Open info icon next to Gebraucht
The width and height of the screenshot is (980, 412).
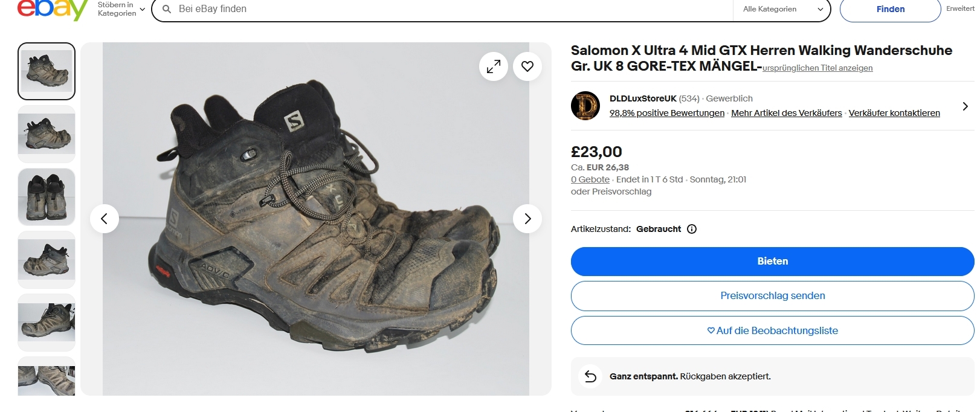(x=692, y=229)
